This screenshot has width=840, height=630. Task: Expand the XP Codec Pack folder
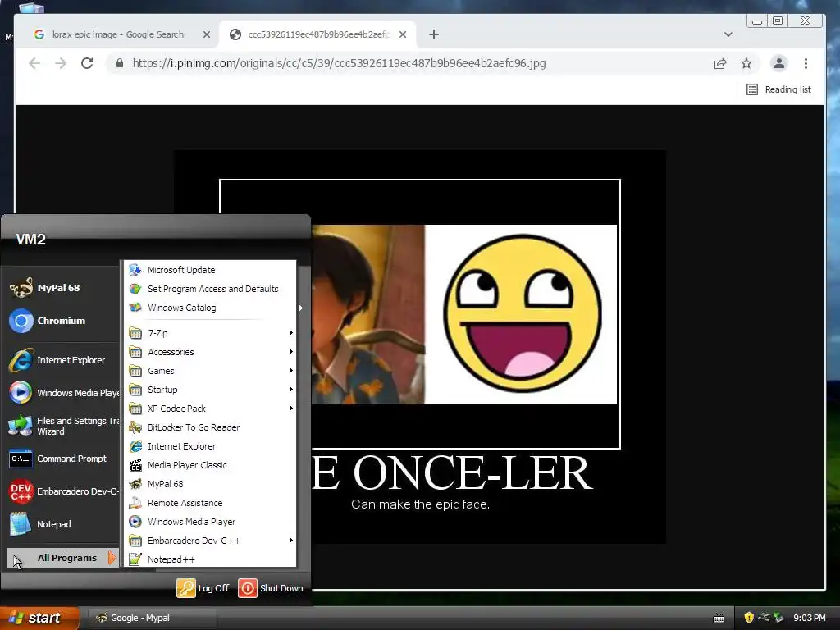[209, 409]
